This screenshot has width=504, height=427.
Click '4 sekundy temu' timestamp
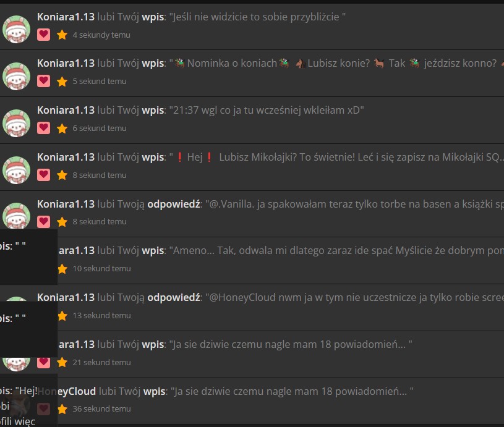pyautogui.click(x=101, y=35)
